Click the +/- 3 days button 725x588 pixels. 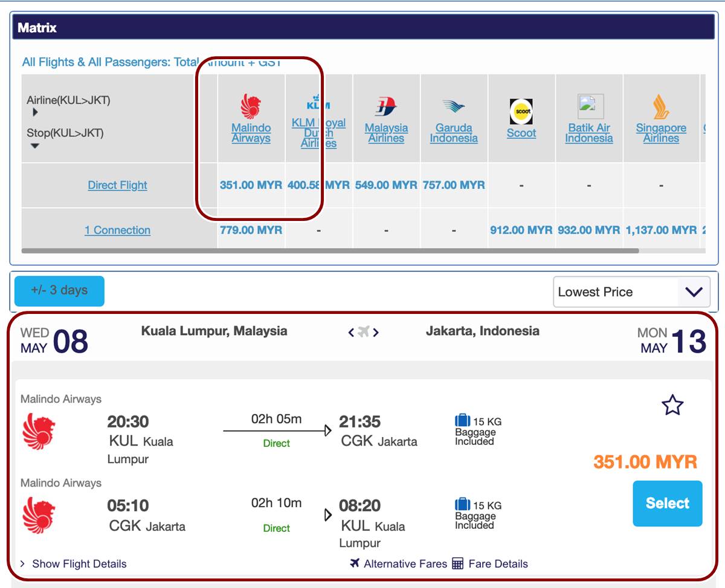[x=59, y=291]
